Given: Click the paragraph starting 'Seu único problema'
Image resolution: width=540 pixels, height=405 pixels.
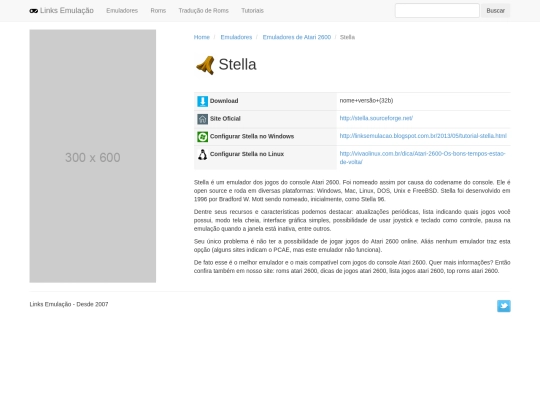Looking at the screenshot, I should click(x=352, y=246).
